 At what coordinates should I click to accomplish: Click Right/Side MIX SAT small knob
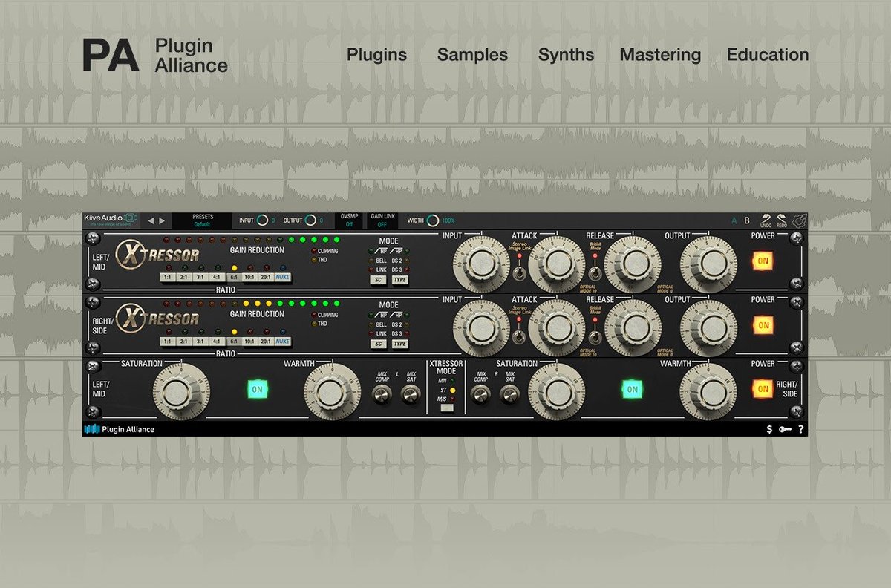(x=509, y=396)
